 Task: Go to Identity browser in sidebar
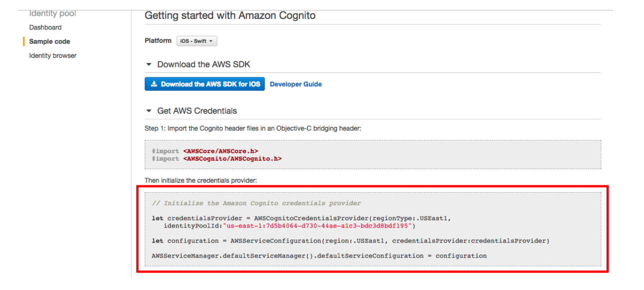pyautogui.click(x=53, y=55)
